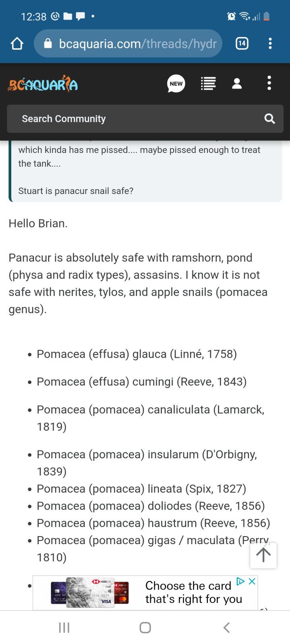
Task: Tap the Android recent apps button
Action: (x=64, y=627)
